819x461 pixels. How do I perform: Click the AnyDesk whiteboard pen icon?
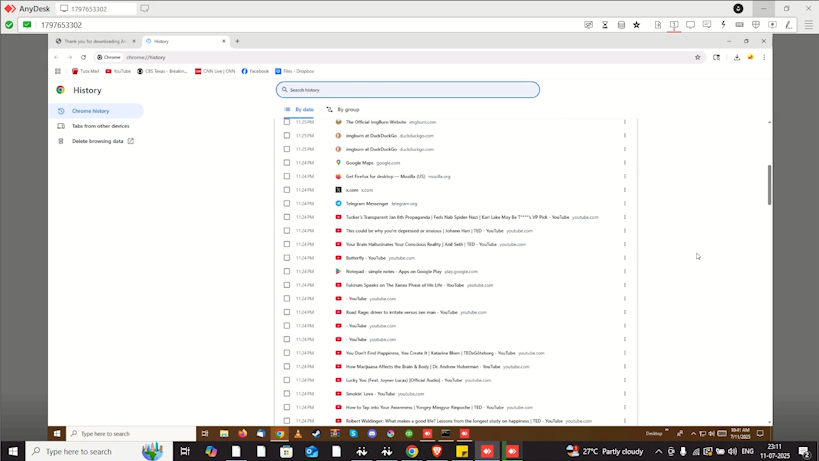(789, 25)
